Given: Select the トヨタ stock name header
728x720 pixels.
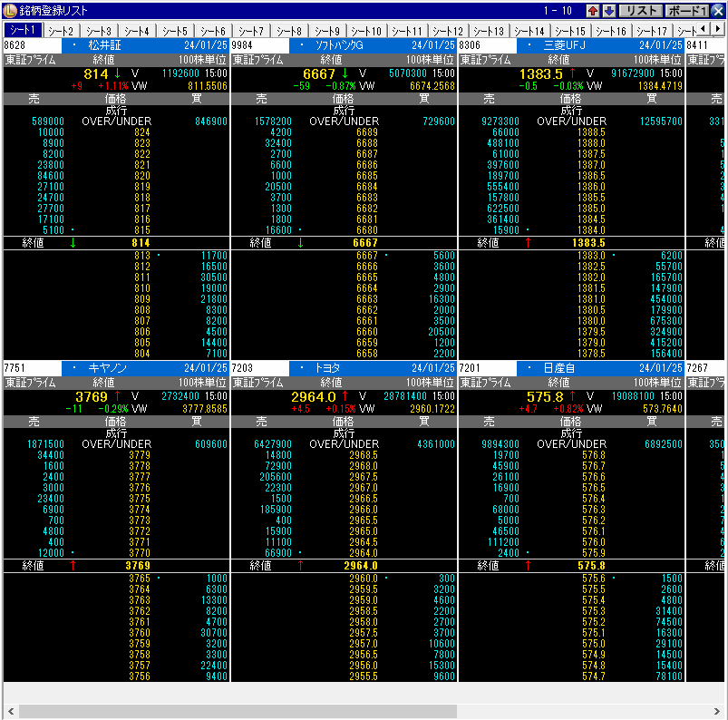Looking at the screenshot, I should [x=328, y=368].
